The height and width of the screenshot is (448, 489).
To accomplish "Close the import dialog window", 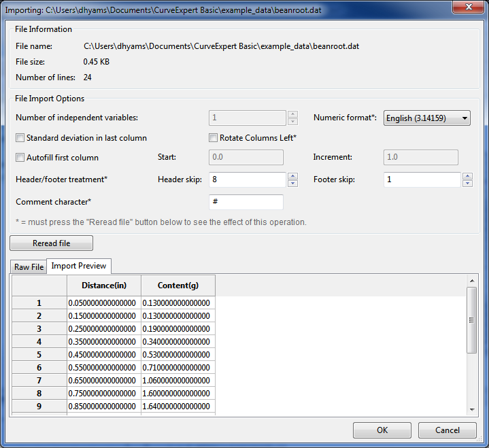I will pyautogui.click(x=469, y=7).
